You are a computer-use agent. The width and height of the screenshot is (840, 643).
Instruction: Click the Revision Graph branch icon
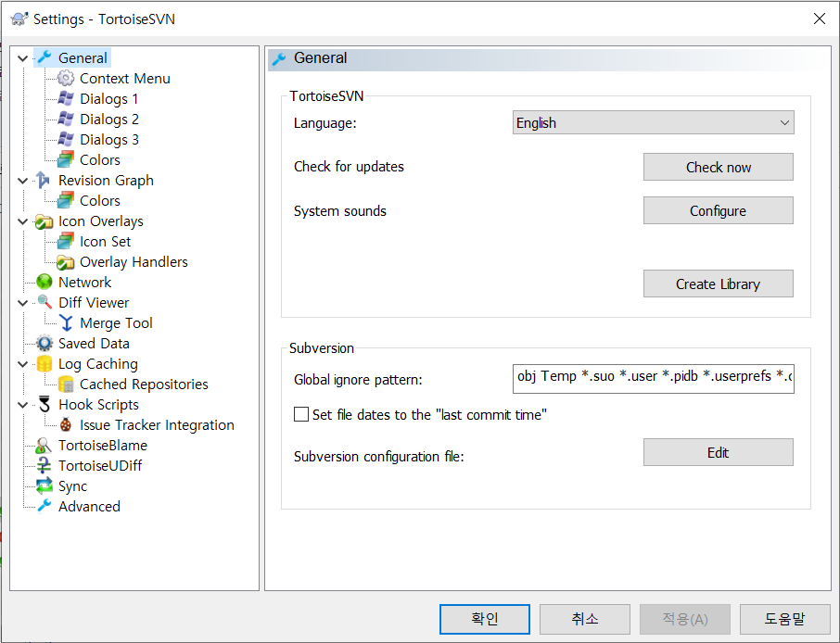pyautogui.click(x=44, y=180)
